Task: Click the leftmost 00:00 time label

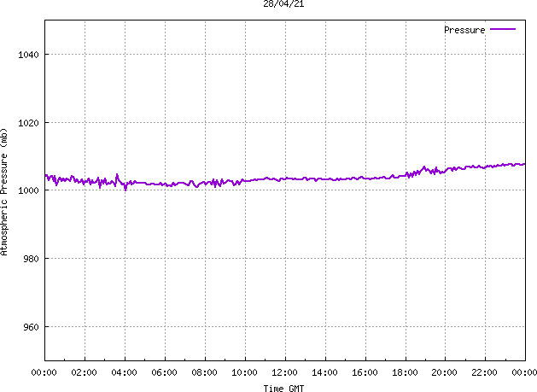Action: (x=44, y=372)
